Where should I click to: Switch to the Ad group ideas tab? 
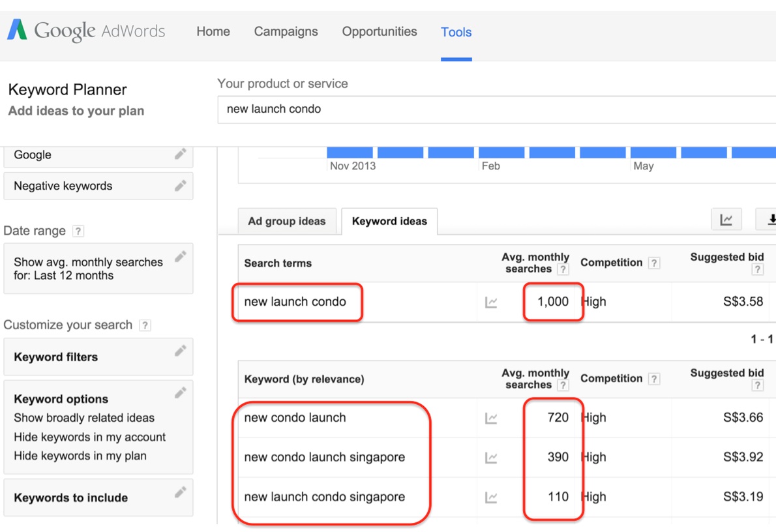[x=286, y=221]
